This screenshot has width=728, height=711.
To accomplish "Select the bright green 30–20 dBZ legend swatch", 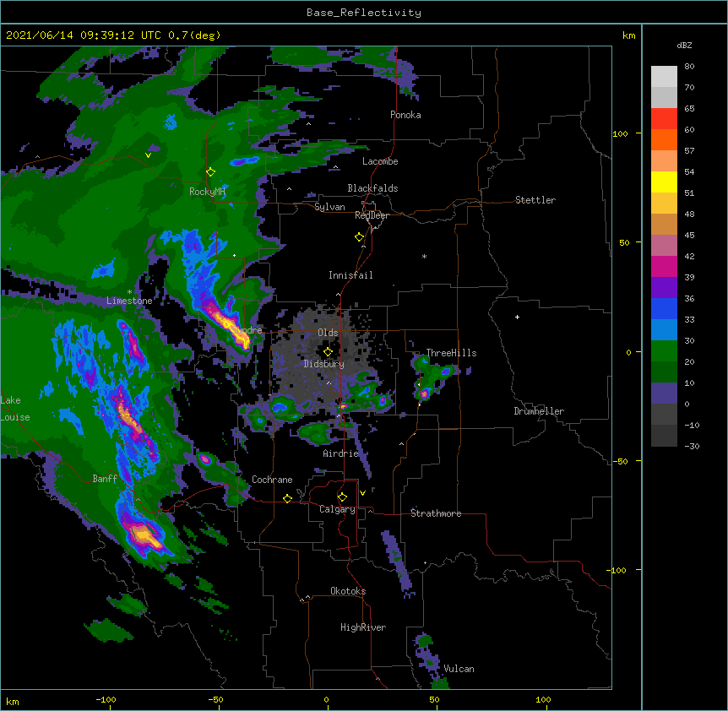I will pos(664,351).
